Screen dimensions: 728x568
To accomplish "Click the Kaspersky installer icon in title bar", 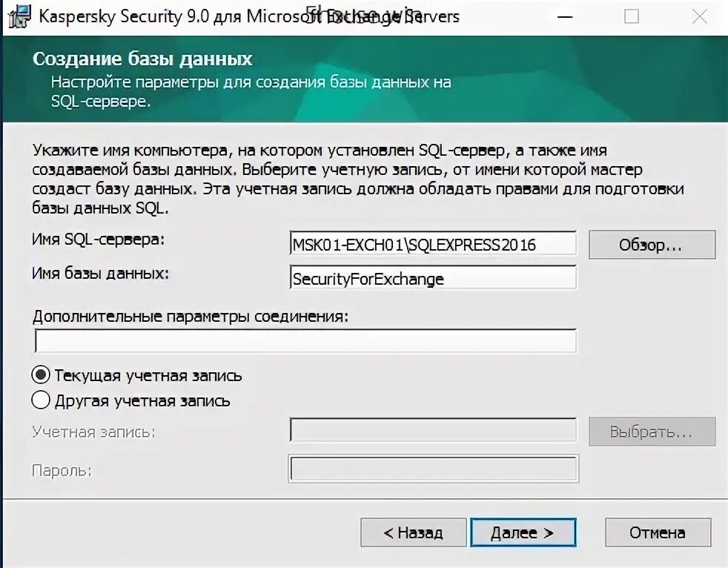I will pyautogui.click(x=18, y=16).
